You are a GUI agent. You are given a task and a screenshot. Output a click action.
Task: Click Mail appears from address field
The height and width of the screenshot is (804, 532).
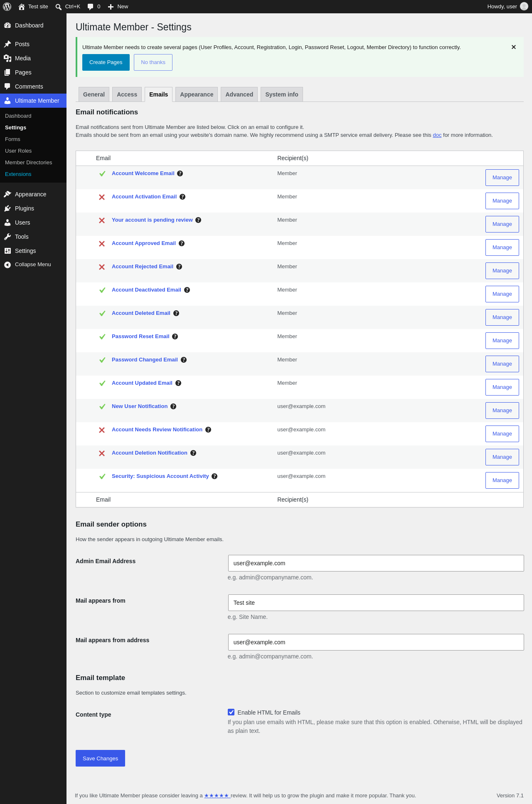point(376,642)
